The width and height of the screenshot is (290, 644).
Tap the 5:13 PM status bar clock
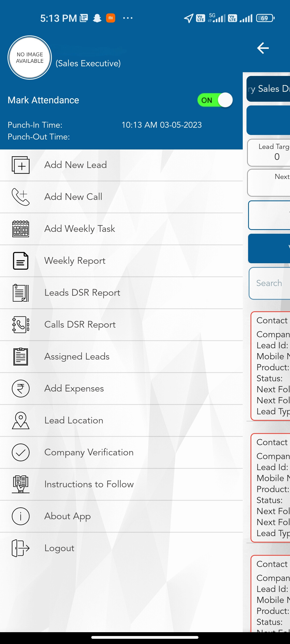point(59,18)
